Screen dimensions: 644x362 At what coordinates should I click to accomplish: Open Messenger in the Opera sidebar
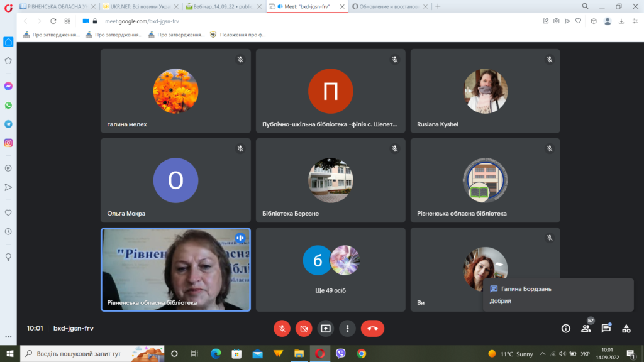[x=8, y=86]
